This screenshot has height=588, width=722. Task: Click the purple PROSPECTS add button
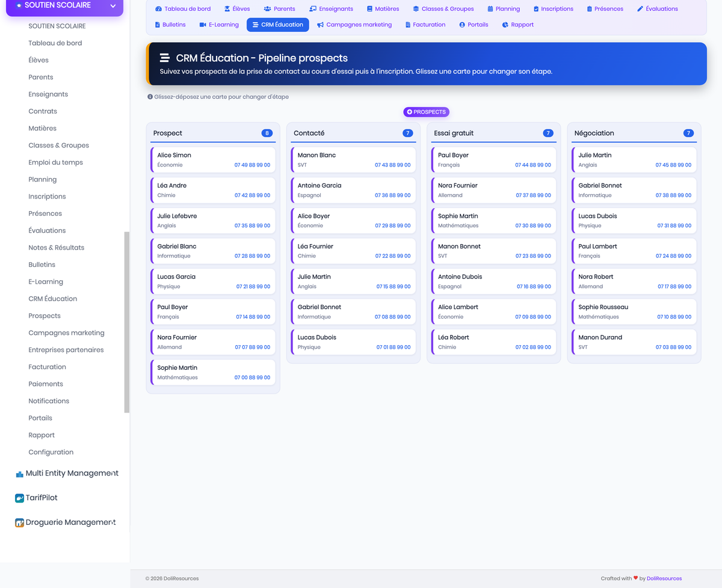[x=426, y=112]
